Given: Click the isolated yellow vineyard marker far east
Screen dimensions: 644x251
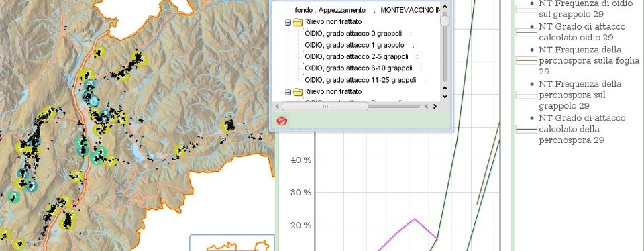Looking at the screenshot, I should click(227, 125).
